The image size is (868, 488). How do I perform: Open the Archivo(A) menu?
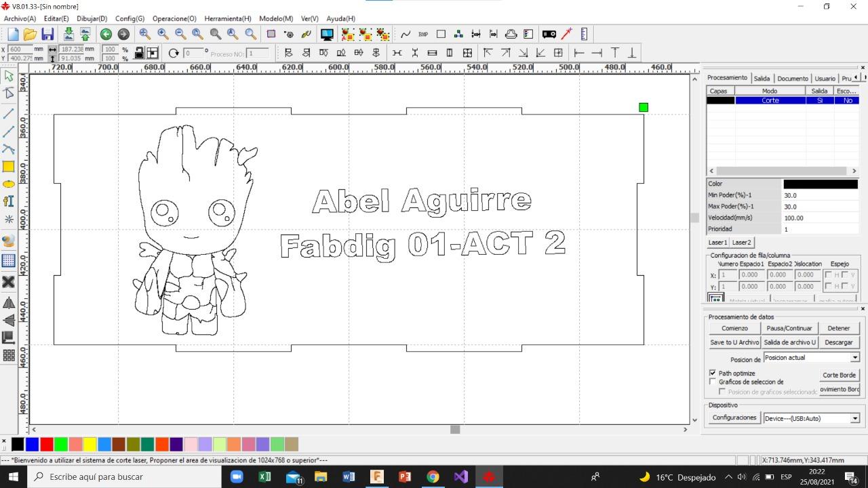coord(20,18)
